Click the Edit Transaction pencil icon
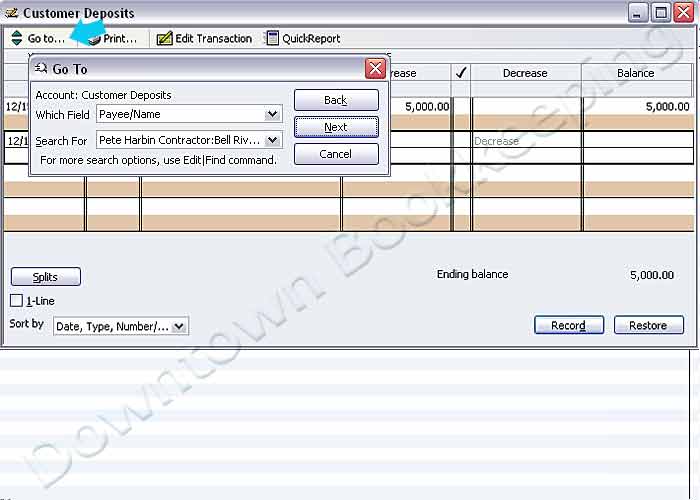Image resolution: width=700 pixels, height=500 pixels. (164, 38)
